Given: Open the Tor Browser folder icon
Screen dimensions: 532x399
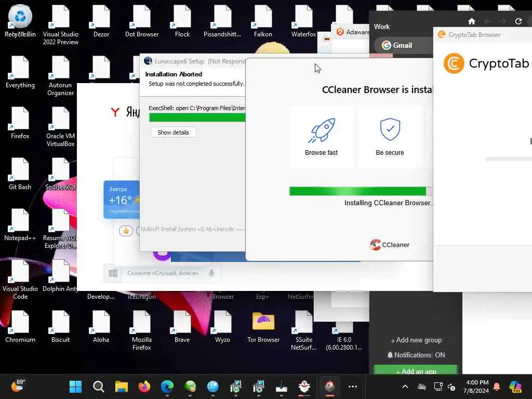Looking at the screenshot, I should click(263, 326).
